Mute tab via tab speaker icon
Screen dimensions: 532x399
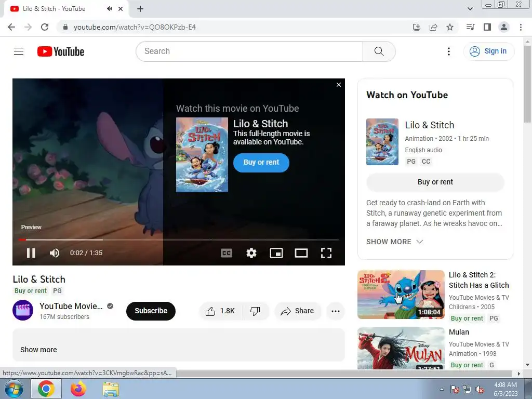pos(109,9)
